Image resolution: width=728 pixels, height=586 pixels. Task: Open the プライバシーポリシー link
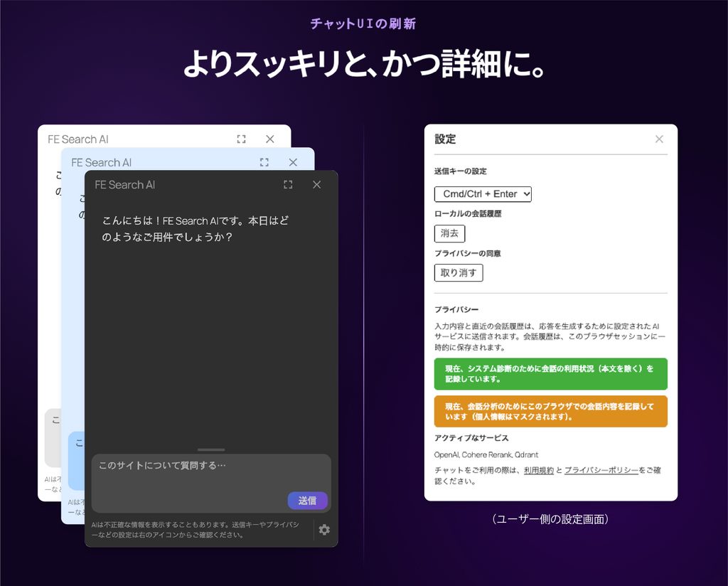pos(601,470)
